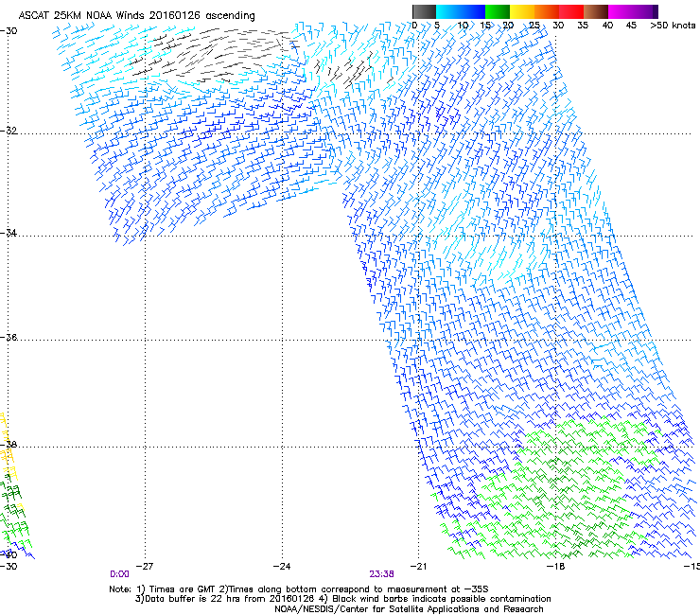Image resolution: width=700 pixels, height=615 pixels.
Task: Click the legend scale value '10'
Action: [x=463, y=26]
